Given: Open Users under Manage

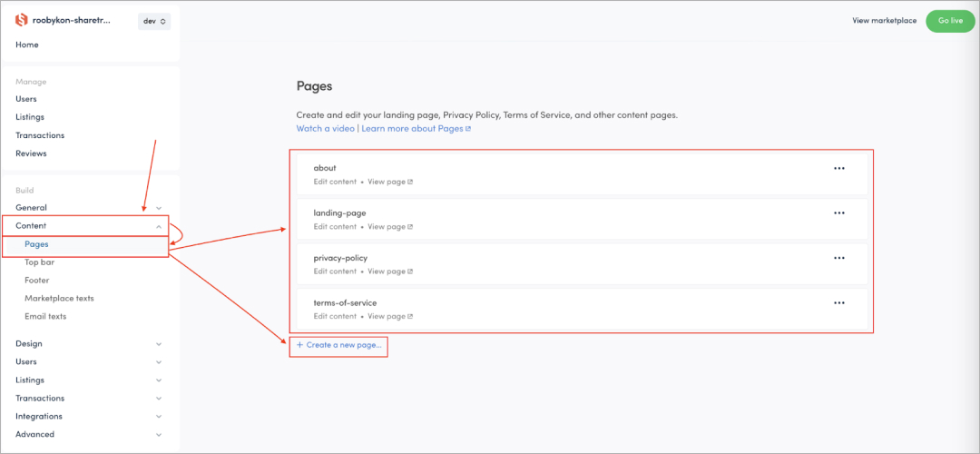Looking at the screenshot, I should click(x=26, y=99).
